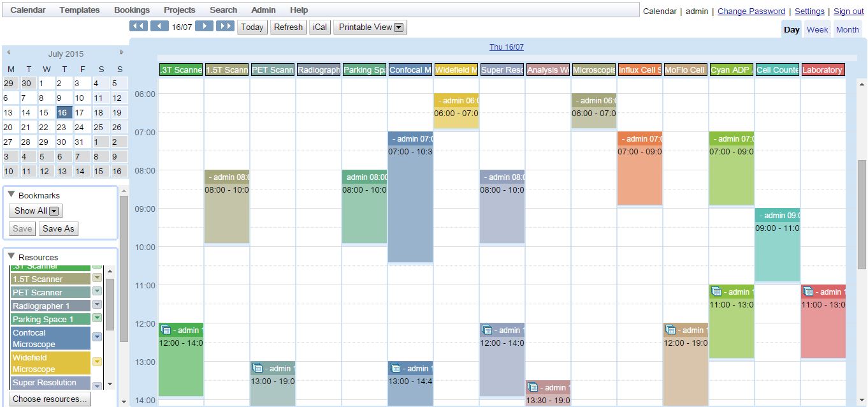This screenshot has width=868, height=407.
Task: Click the main calendar vertical scrollbar
Action: pos(862,214)
